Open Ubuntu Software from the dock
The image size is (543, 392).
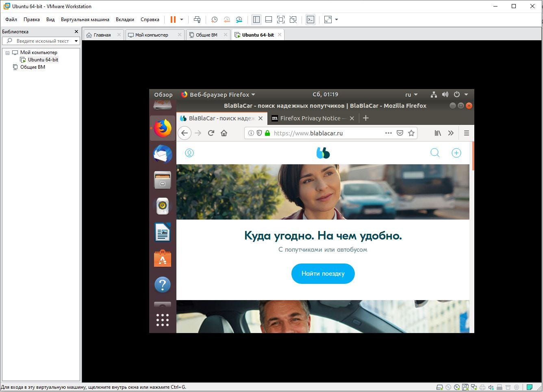(x=163, y=258)
